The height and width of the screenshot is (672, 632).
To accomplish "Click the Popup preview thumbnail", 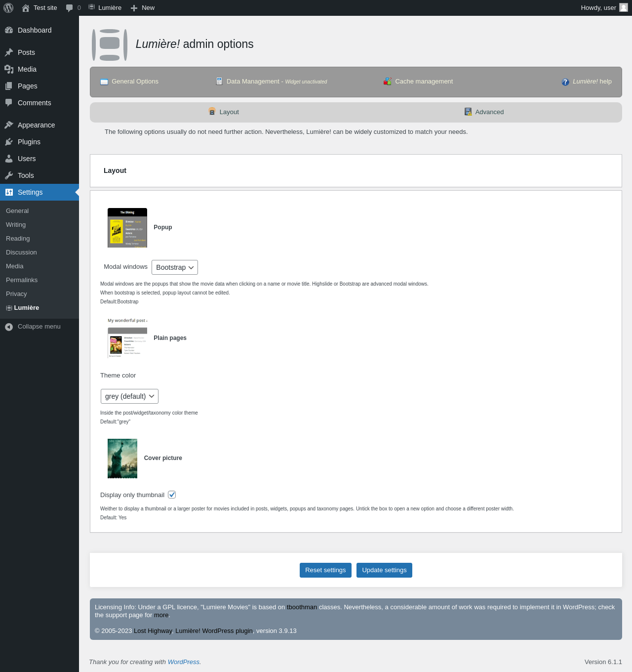I will 127,228.
